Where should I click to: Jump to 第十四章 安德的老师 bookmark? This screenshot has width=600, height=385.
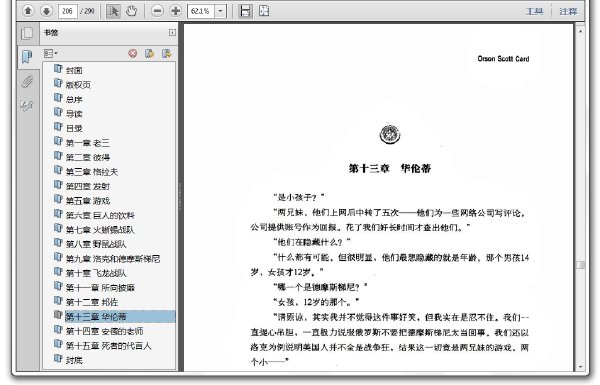click(x=104, y=331)
